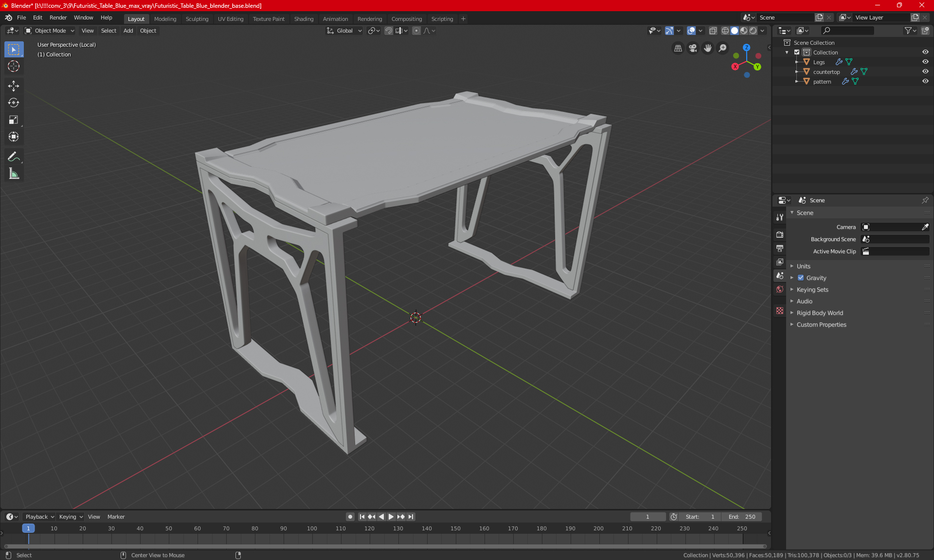Open the Render properties tab
Screen dimensions: 934x560
[x=780, y=234]
